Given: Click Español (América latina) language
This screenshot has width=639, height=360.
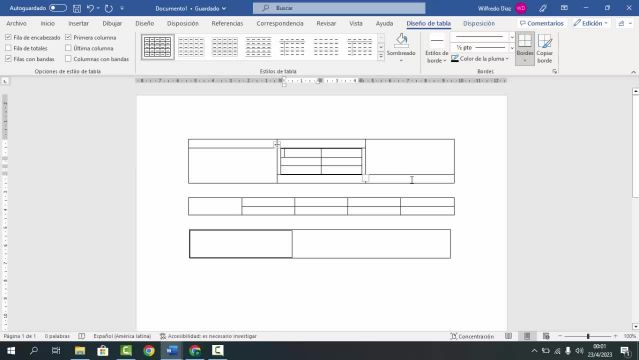Looking at the screenshot, I should point(122,336).
